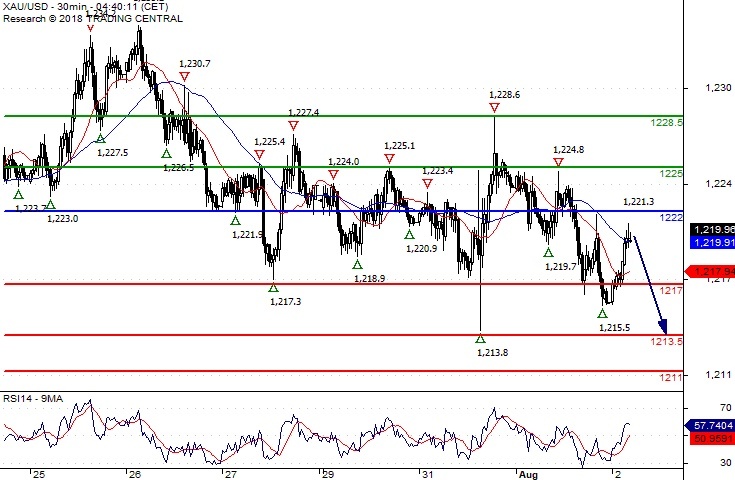Click the green trough marker above 1,219.7

[548, 253]
